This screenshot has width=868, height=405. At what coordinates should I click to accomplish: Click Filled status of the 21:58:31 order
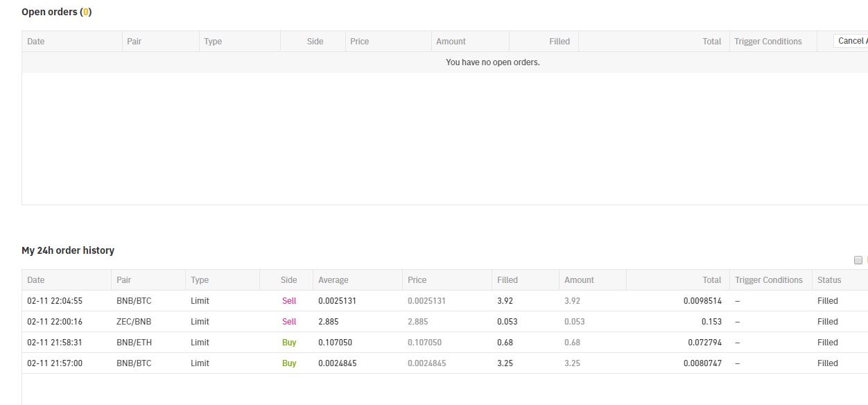(827, 343)
